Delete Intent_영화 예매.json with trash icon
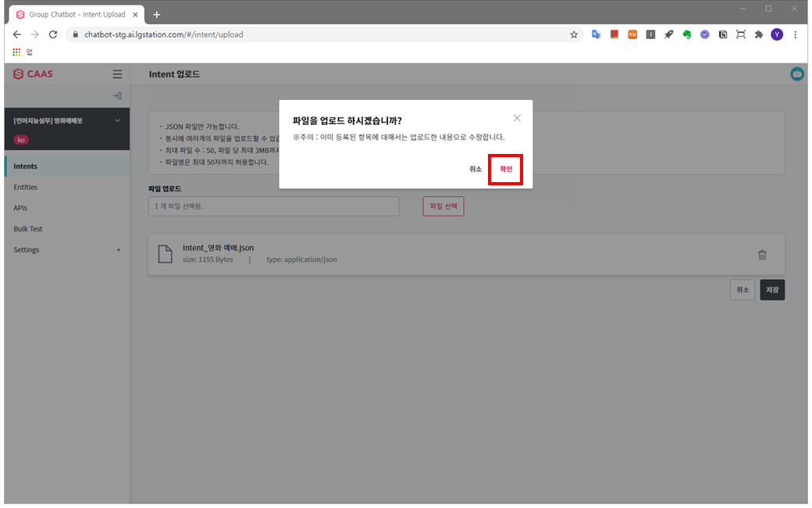Image resolution: width=812 pixels, height=508 pixels. [x=762, y=255]
